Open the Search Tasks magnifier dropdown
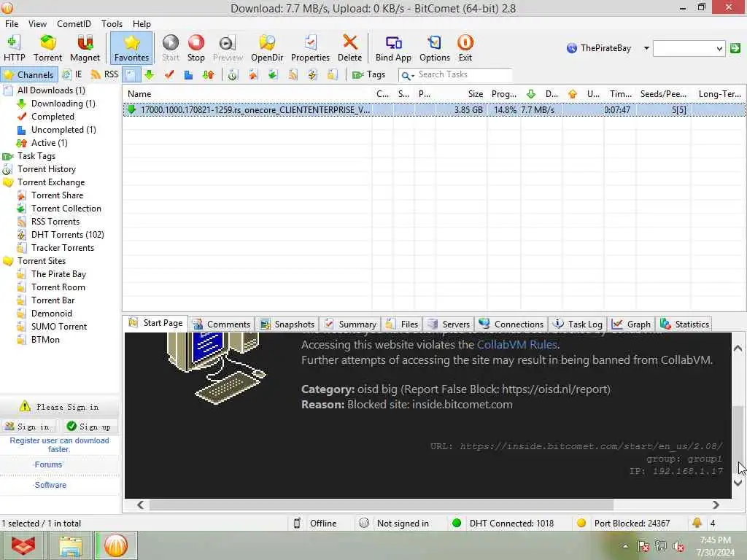Viewport: 747px width, 560px height. (x=408, y=75)
